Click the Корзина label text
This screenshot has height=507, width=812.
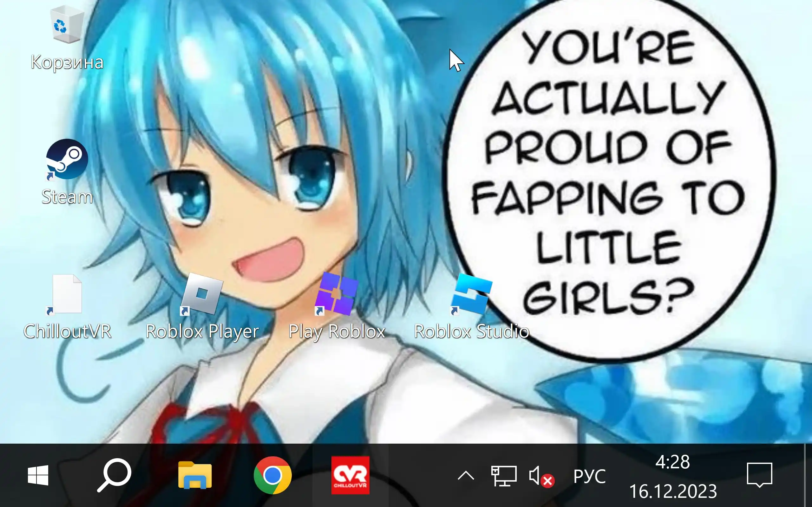pyautogui.click(x=67, y=62)
